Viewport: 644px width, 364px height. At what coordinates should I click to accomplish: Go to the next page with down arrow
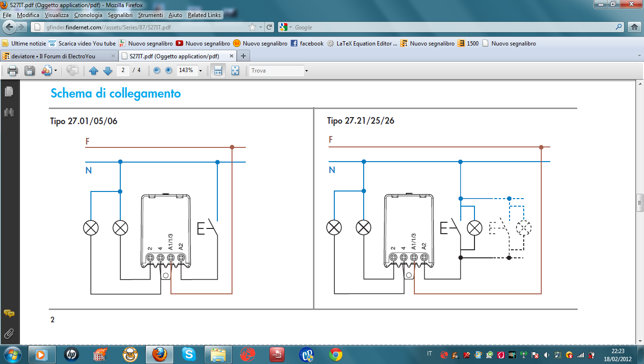click(107, 71)
